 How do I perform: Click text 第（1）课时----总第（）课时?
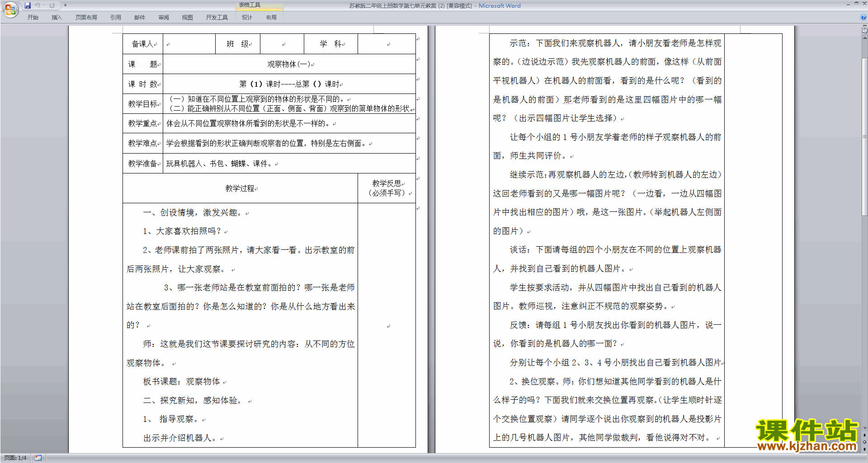pyautogui.click(x=289, y=84)
